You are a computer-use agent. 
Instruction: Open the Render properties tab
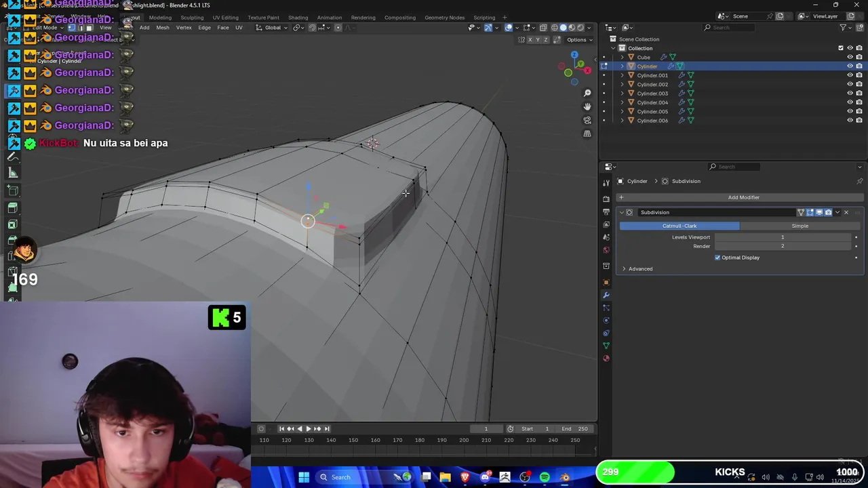[606, 199]
